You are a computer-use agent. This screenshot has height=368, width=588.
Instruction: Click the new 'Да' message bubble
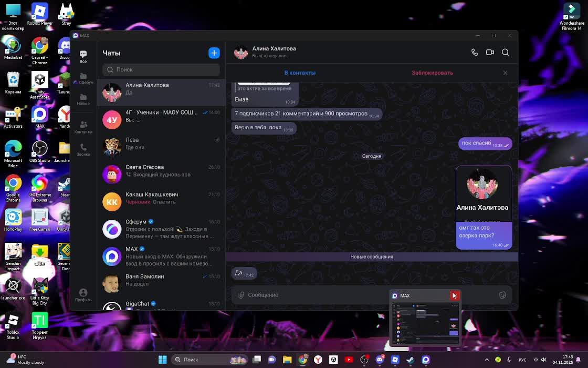244,273
